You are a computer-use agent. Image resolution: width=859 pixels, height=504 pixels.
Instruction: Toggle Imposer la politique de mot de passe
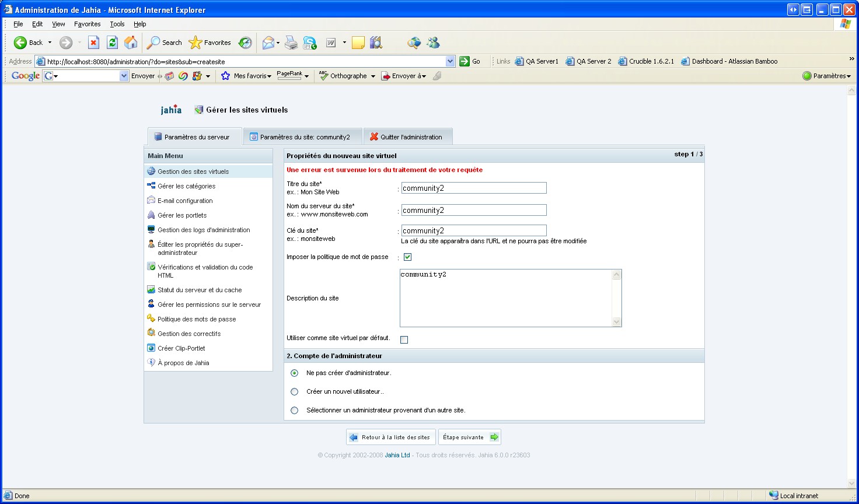tap(407, 257)
